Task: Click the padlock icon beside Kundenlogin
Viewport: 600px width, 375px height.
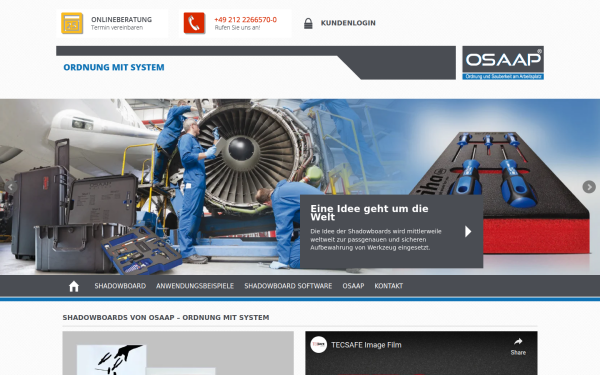Action: click(308, 23)
